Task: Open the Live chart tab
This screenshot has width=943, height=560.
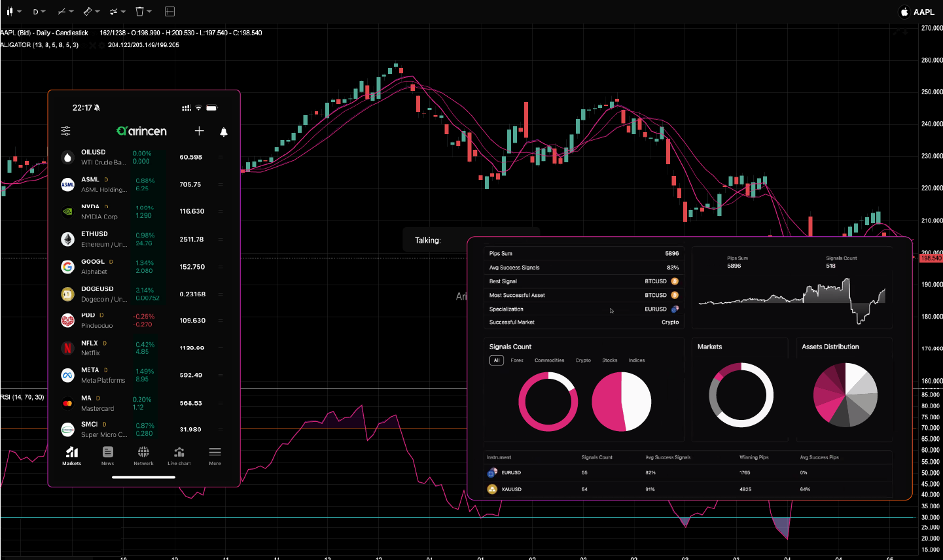Action: point(179,456)
